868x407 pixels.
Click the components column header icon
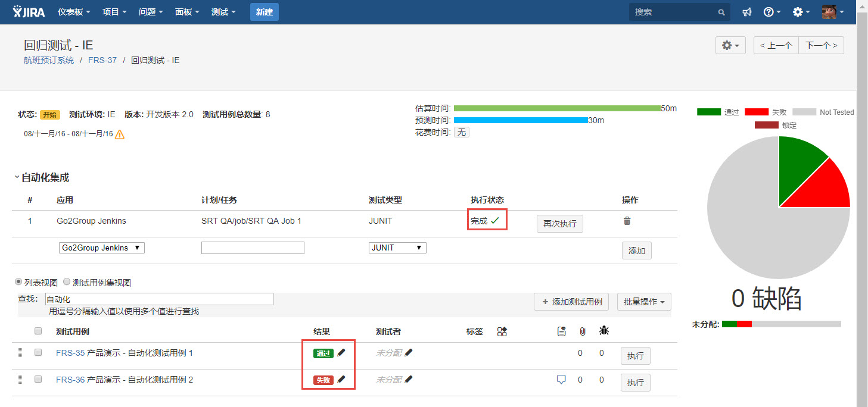(x=502, y=331)
